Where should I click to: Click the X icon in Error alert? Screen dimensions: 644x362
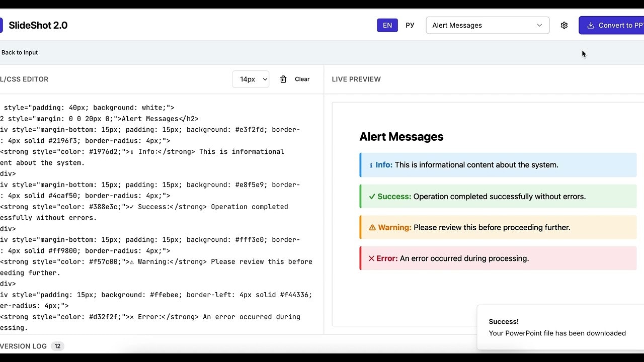coord(372,258)
